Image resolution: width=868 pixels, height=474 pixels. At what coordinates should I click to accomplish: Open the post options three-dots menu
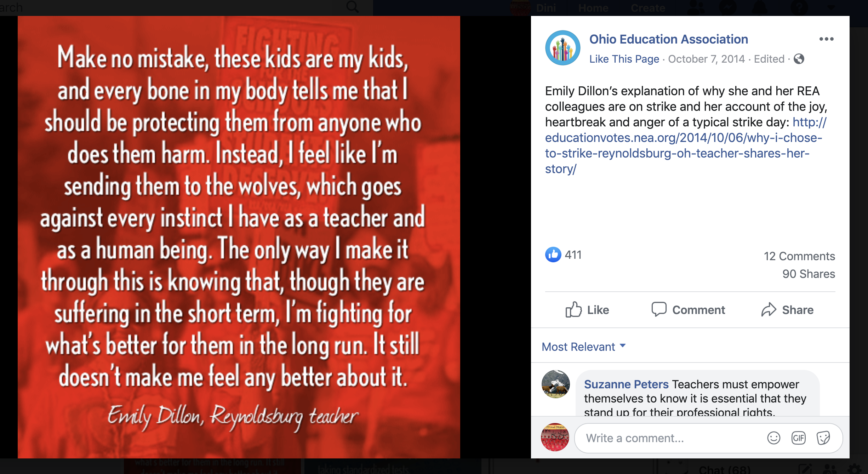click(826, 39)
